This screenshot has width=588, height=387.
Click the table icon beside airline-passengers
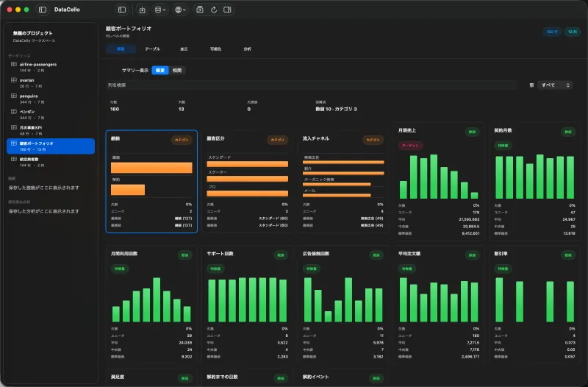14,64
